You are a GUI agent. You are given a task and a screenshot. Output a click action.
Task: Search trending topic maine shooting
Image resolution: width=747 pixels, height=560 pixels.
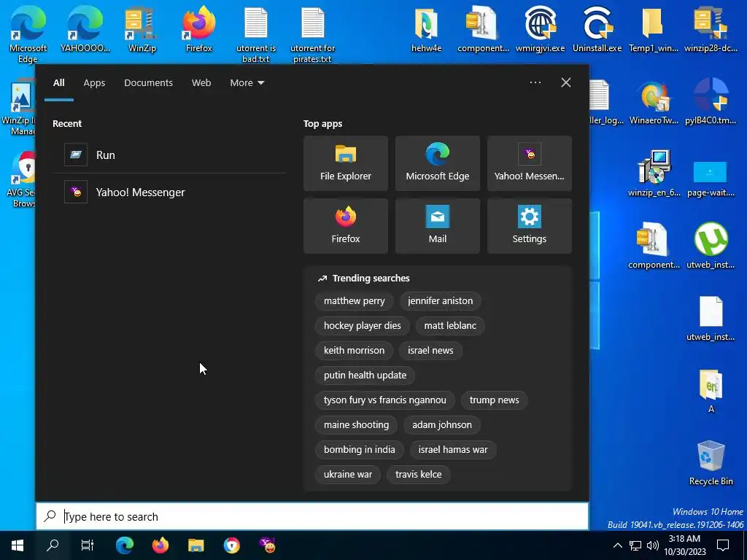(356, 425)
